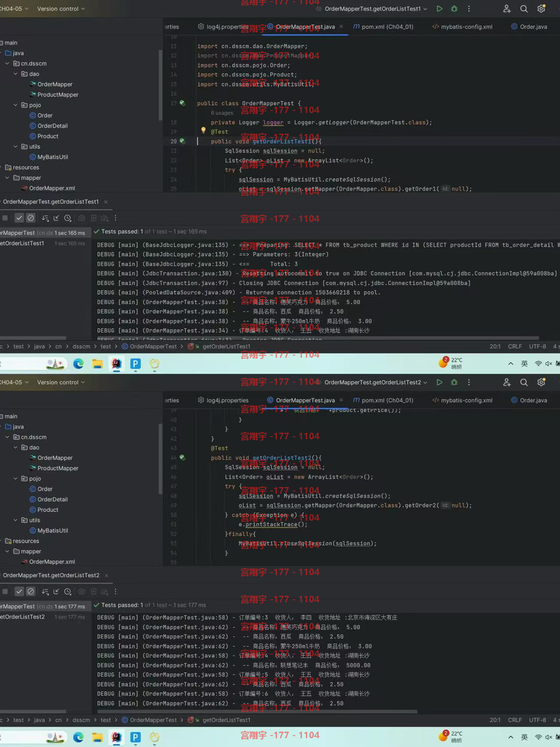Toggle Show Ignored tests in the upper run panel
Viewport: 560px width, 747px height.
(x=31, y=218)
